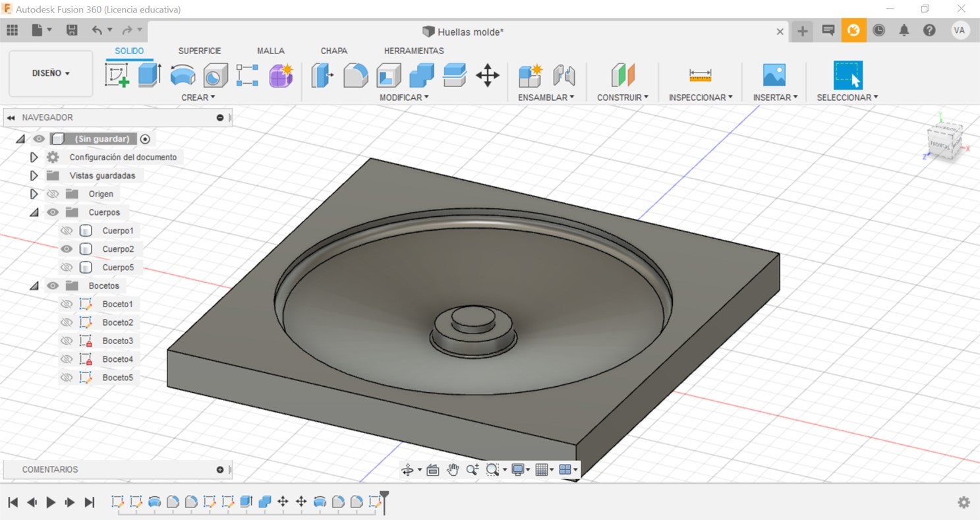Open the VA user account menu

point(960,30)
